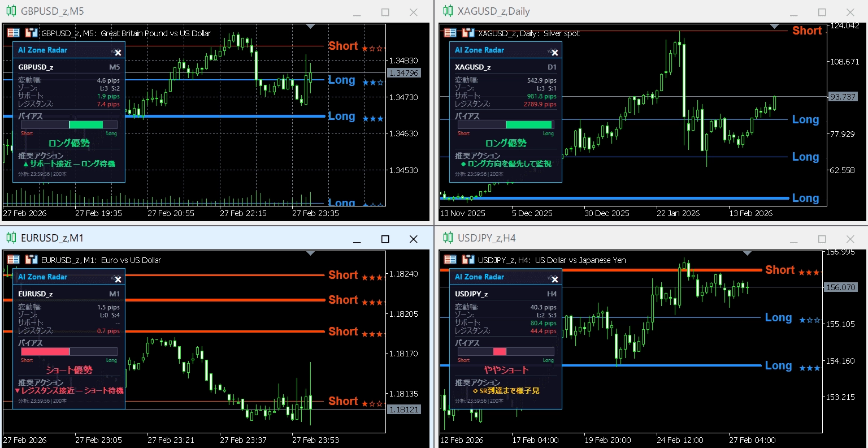Click the レジスタンス接近 — ショート待機 recommendation
Image resolution: width=868 pixels, height=448 pixels.
69,391
